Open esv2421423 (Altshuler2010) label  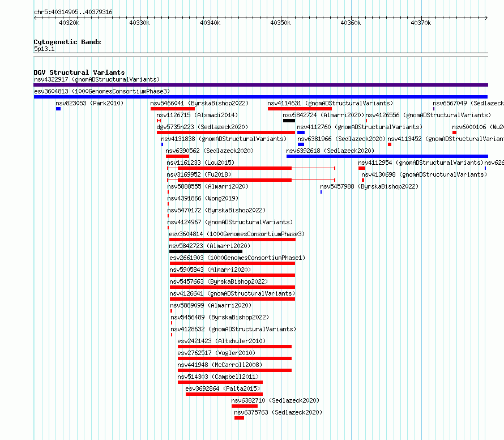coord(221,341)
